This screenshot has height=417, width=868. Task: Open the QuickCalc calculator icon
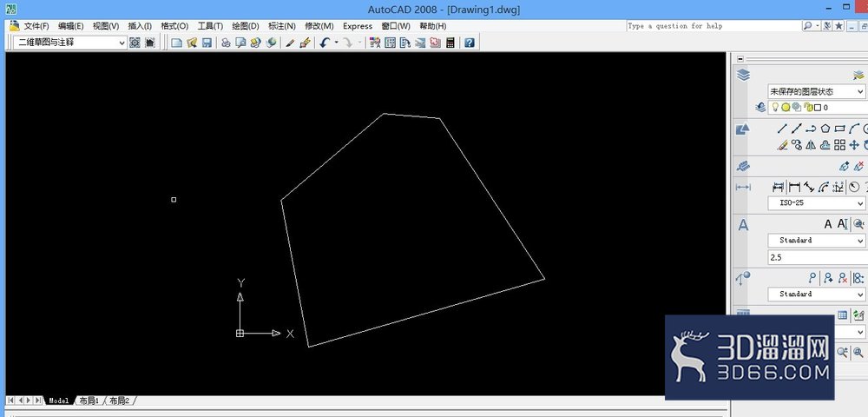click(450, 43)
